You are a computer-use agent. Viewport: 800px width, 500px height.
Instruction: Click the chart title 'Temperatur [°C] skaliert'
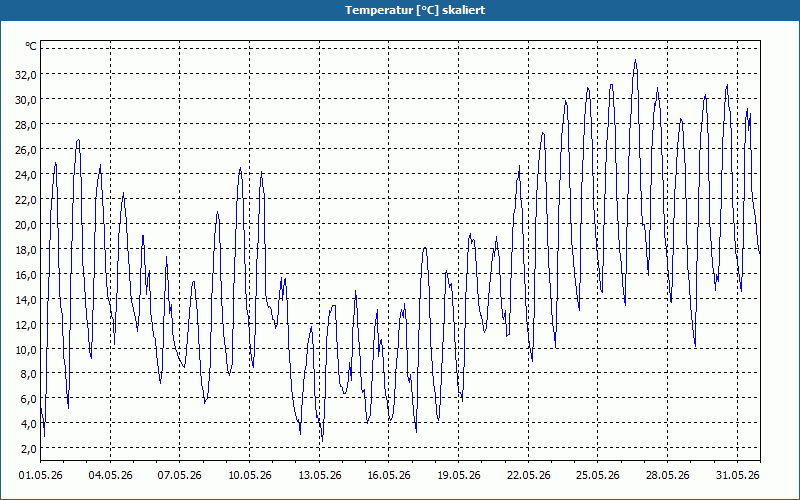[414, 10]
